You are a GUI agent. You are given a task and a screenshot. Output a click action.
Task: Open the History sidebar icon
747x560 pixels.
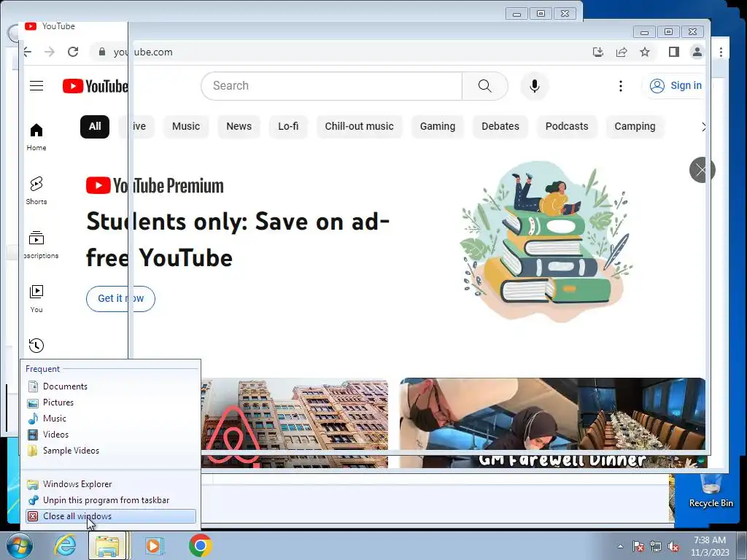coord(36,345)
